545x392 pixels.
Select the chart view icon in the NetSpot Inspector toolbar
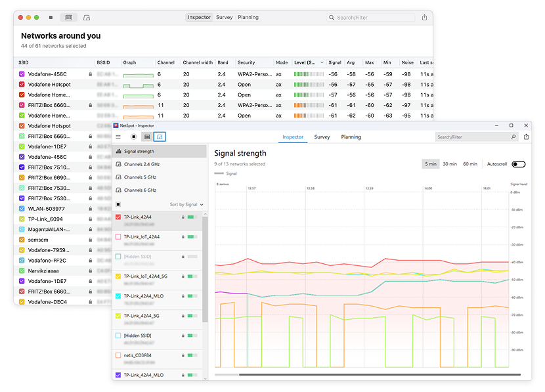coord(160,137)
